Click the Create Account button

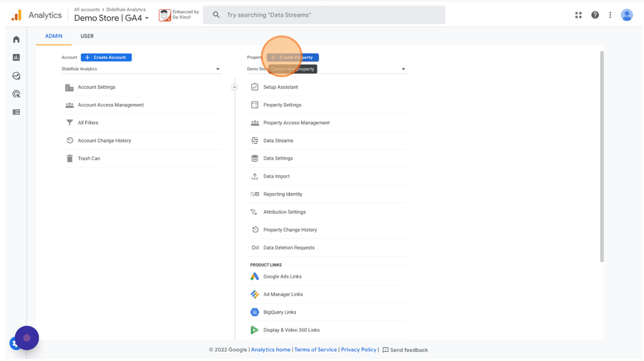click(106, 57)
